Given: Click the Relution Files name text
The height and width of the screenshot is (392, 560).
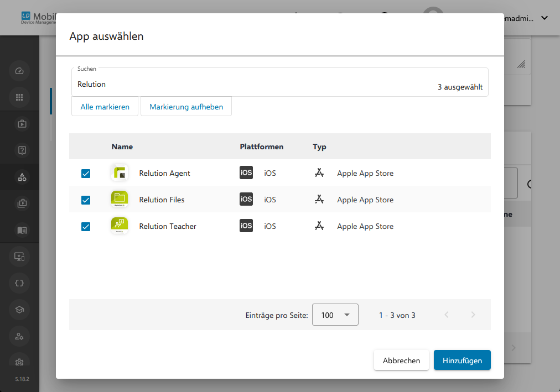Looking at the screenshot, I should tap(162, 200).
